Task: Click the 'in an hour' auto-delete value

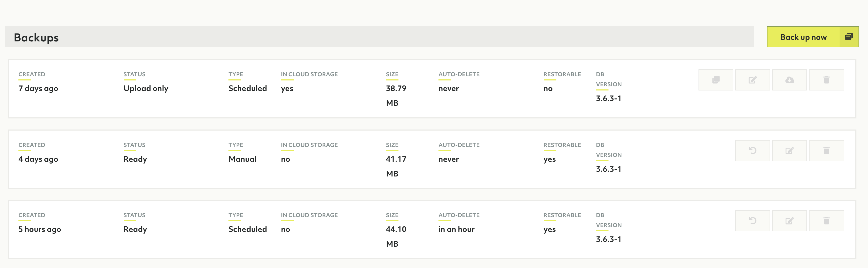Action: (456, 229)
